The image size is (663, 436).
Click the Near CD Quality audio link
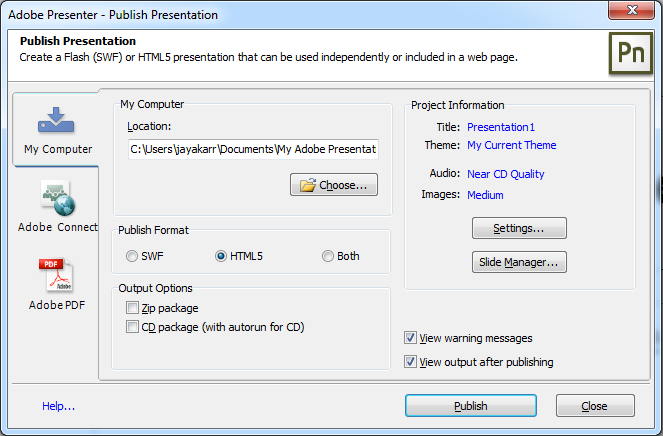coord(506,173)
